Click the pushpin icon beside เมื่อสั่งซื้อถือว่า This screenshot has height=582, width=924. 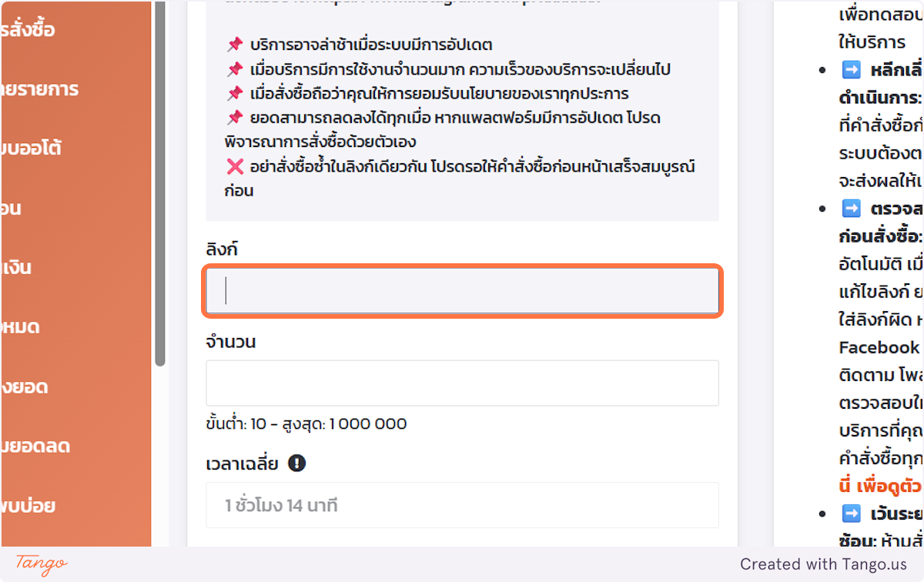click(235, 94)
